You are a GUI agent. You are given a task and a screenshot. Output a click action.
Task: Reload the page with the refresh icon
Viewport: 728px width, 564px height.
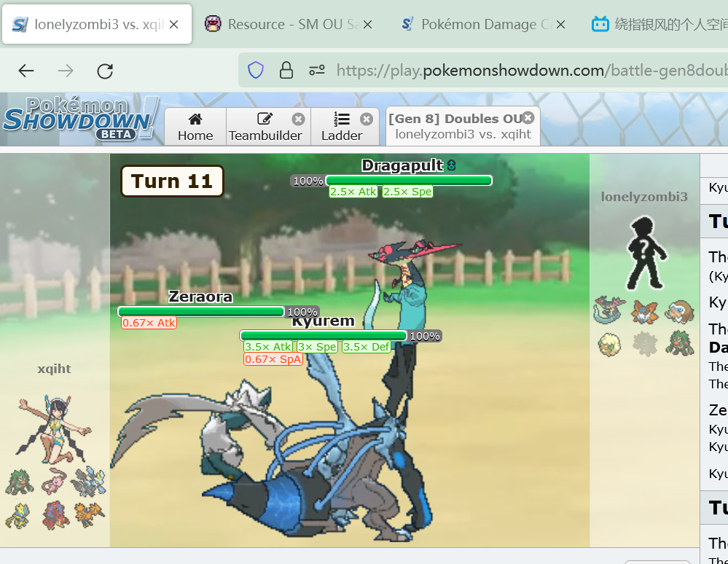tap(105, 71)
